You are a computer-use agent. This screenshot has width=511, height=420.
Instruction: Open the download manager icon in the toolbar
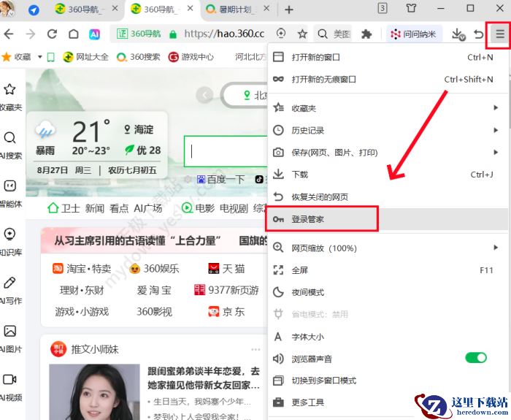tap(458, 34)
